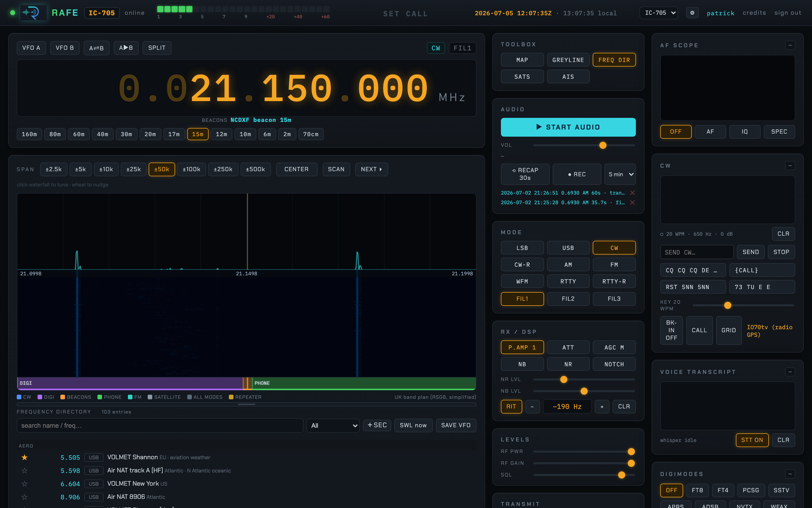Adjust the VOL slider

(x=584, y=145)
